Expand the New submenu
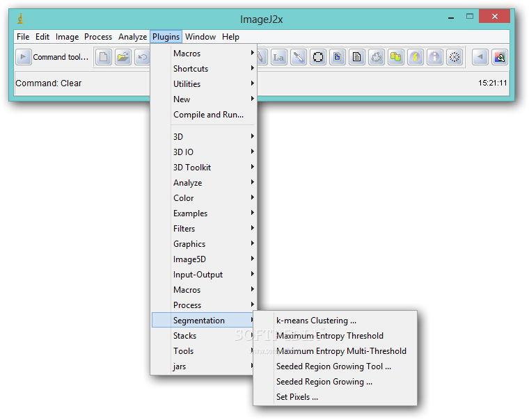The image size is (529, 420). [204, 99]
